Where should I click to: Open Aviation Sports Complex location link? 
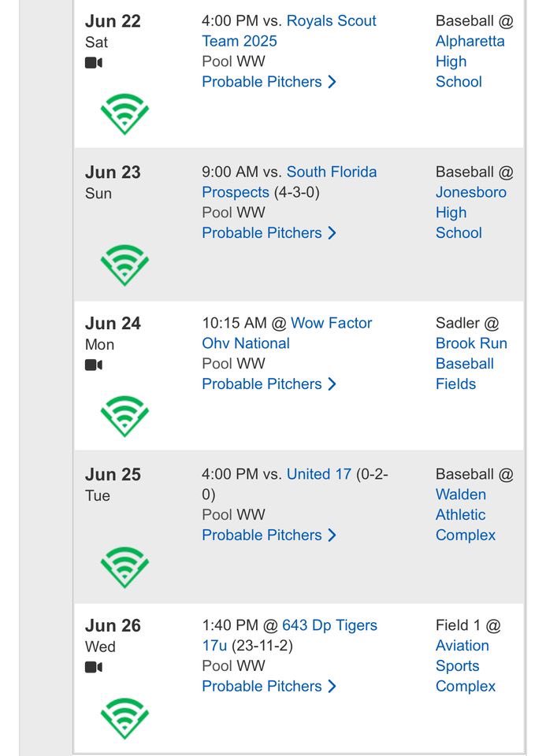tap(466, 666)
